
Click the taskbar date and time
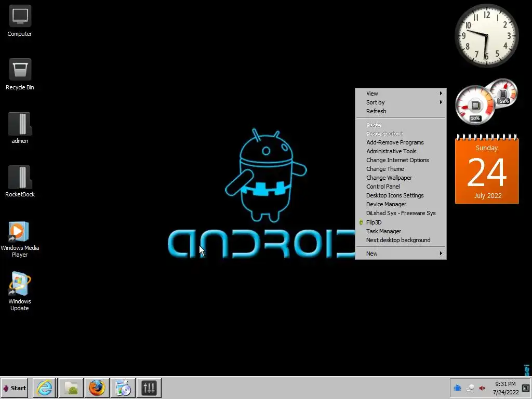506,388
